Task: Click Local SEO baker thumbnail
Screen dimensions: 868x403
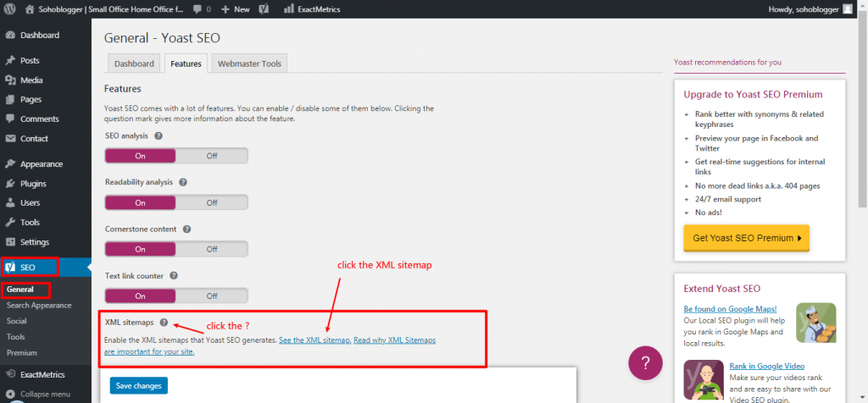Action: (816, 323)
